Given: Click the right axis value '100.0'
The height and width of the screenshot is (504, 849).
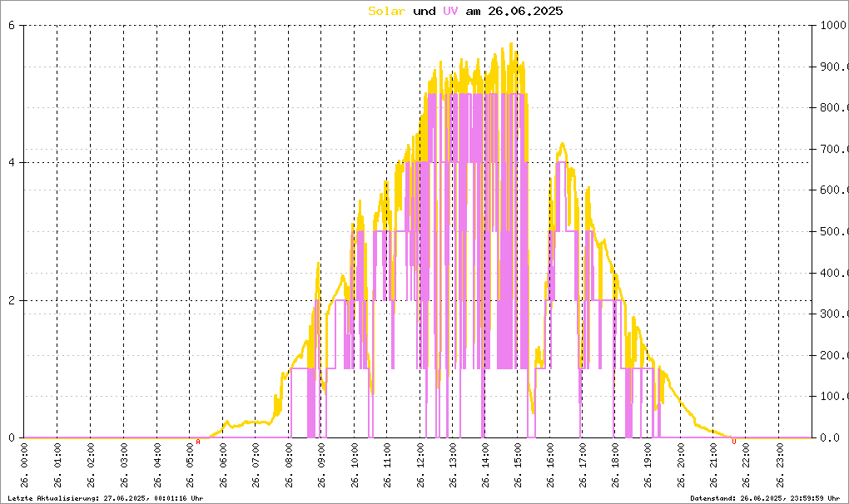Looking at the screenshot, I should [x=836, y=397].
